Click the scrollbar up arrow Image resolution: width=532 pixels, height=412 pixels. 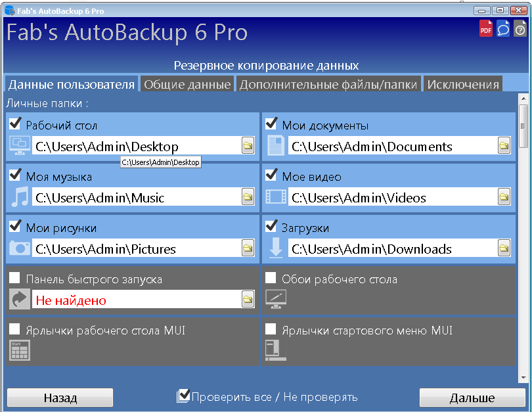point(523,99)
